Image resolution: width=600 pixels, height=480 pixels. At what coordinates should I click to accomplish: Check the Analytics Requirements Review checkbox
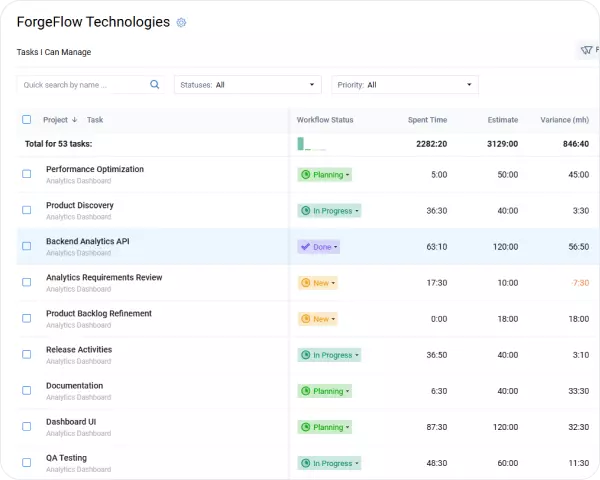click(26, 282)
